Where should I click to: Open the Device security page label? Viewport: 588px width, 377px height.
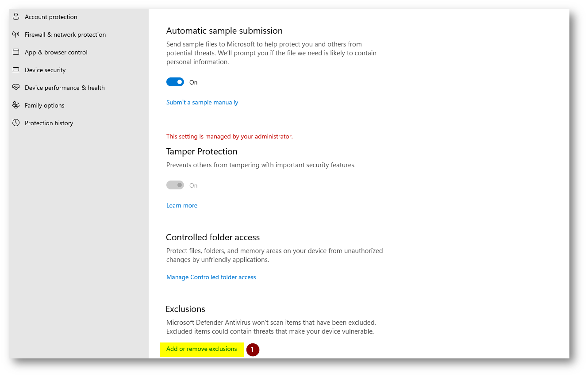point(45,70)
